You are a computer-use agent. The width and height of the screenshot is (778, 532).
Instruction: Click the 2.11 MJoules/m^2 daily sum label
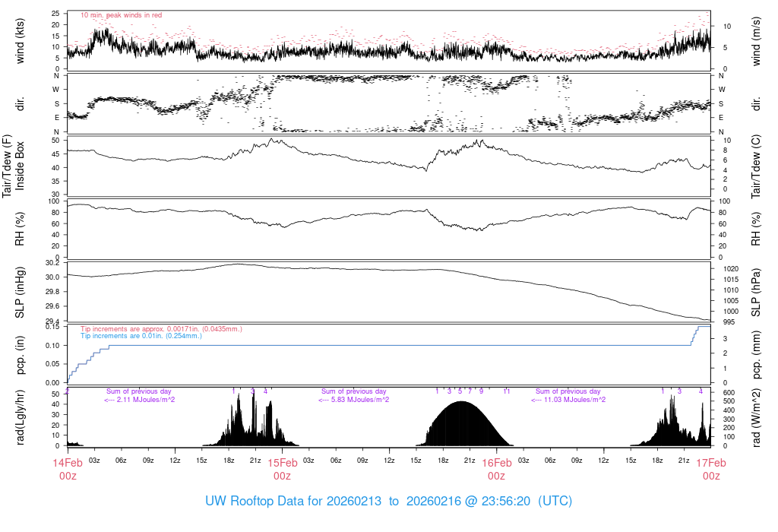pos(140,400)
